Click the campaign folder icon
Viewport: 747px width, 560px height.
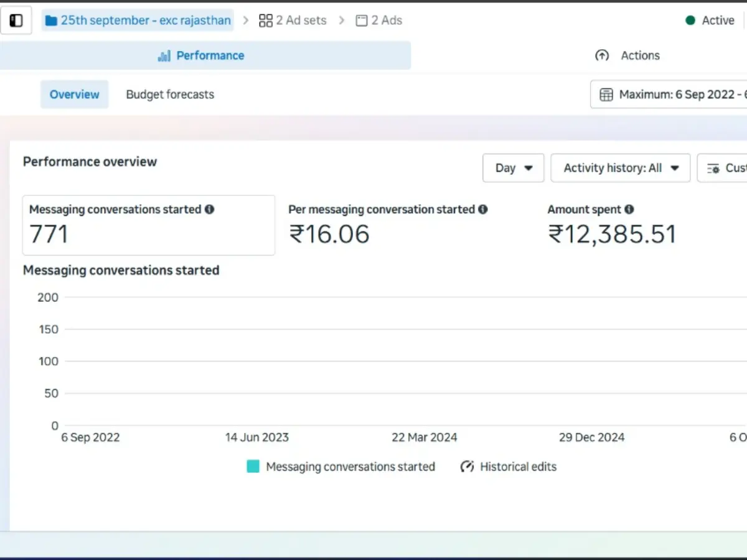pos(51,21)
